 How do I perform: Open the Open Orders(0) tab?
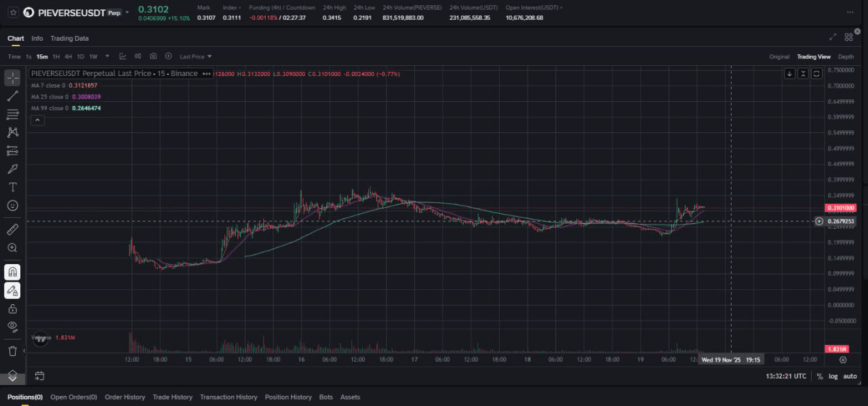tap(73, 397)
